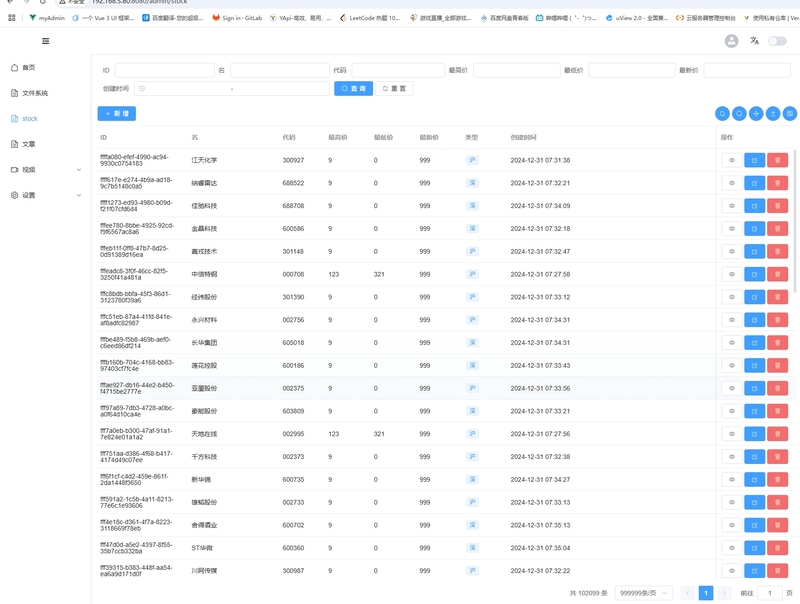Edit the row with code 301390

point(755,297)
